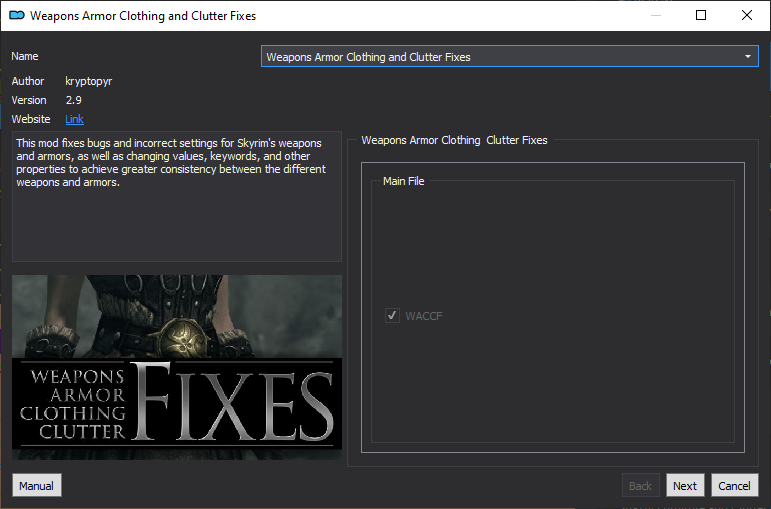This screenshot has height=509, width=771.
Task: Click the Version label
Action: coord(29,100)
